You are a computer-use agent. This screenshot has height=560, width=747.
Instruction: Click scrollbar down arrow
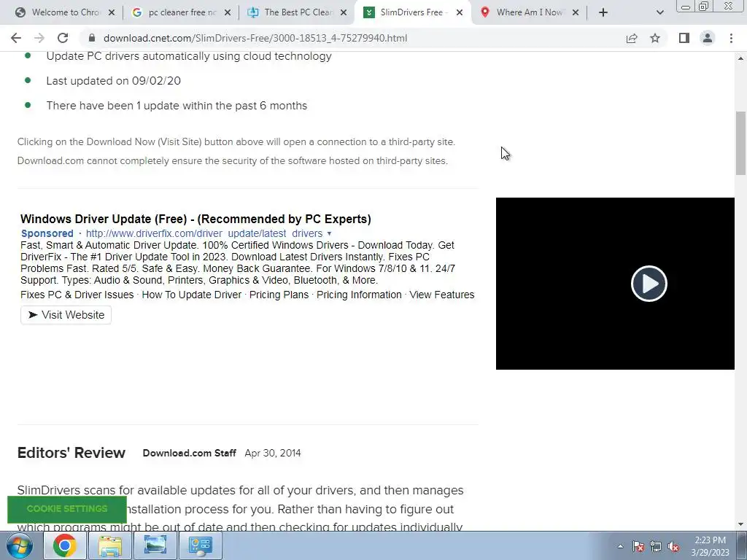[740, 524]
